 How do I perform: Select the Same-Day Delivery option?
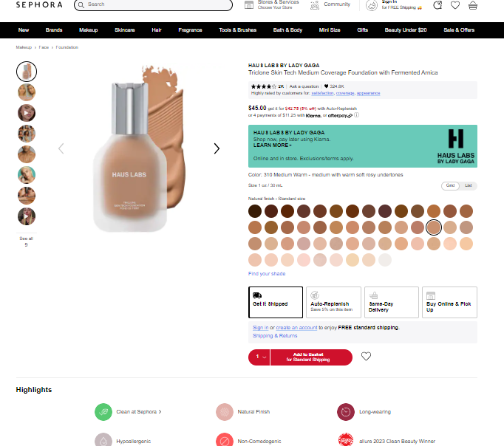pos(392,303)
